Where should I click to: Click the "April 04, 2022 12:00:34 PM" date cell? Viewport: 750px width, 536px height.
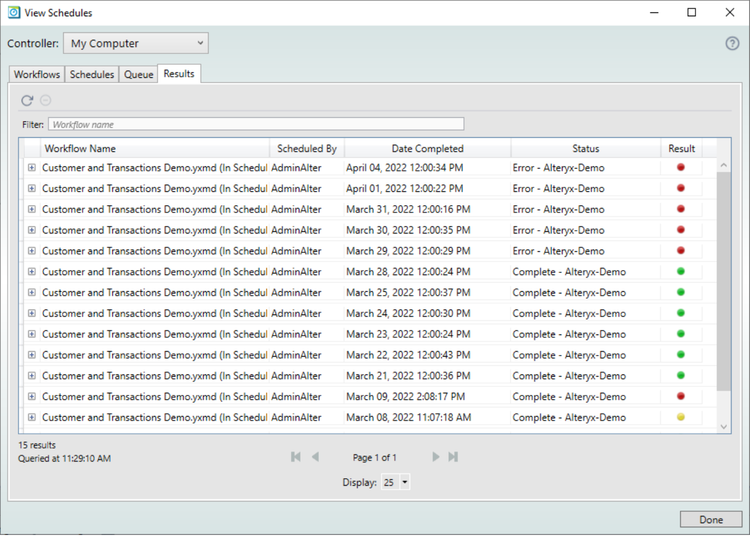point(405,168)
